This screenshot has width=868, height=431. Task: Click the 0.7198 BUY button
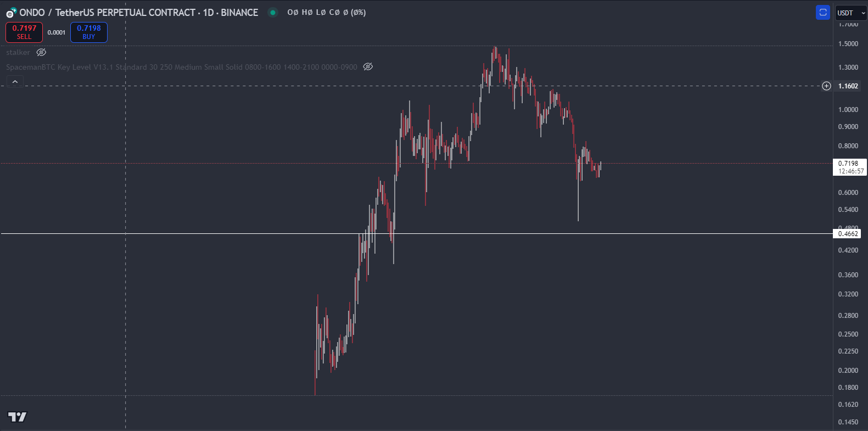coord(89,32)
